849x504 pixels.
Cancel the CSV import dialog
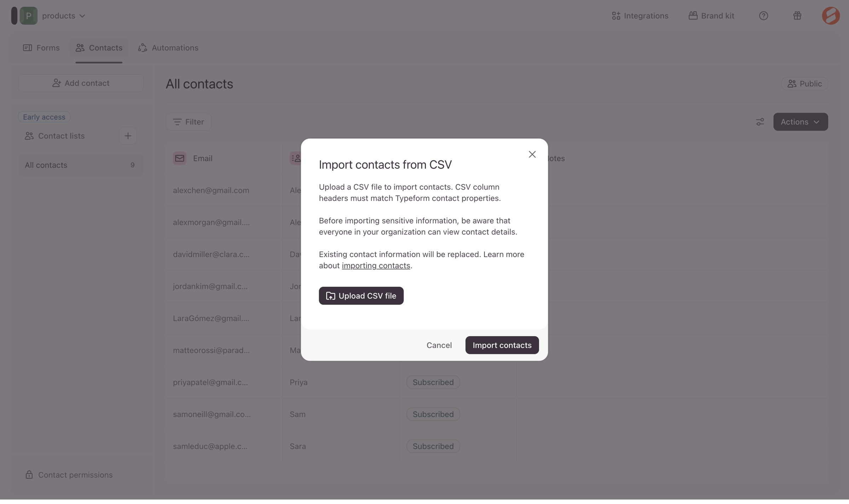[x=439, y=345]
